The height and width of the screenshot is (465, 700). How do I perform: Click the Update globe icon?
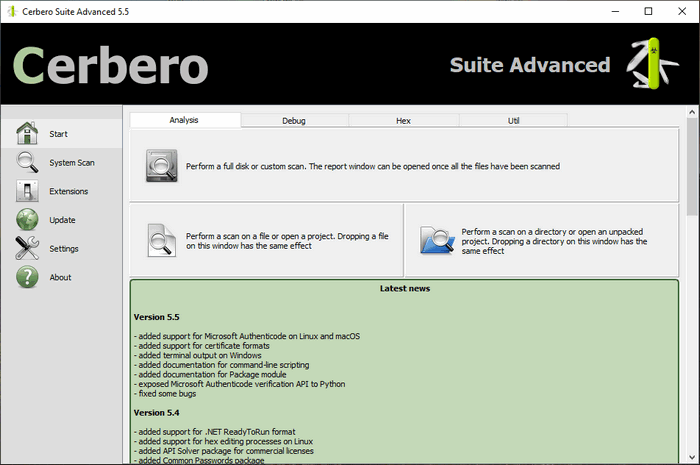(27, 220)
